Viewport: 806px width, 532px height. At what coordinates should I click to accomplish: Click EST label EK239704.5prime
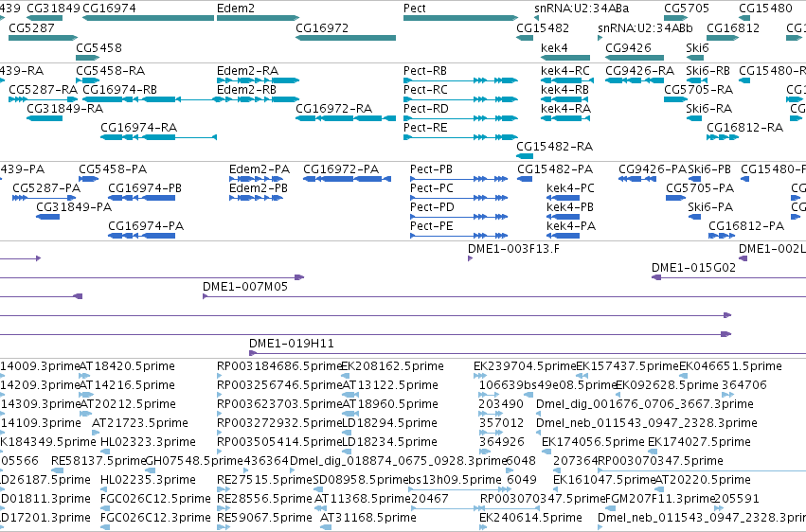pyautogui.click(x=525, y=366)
